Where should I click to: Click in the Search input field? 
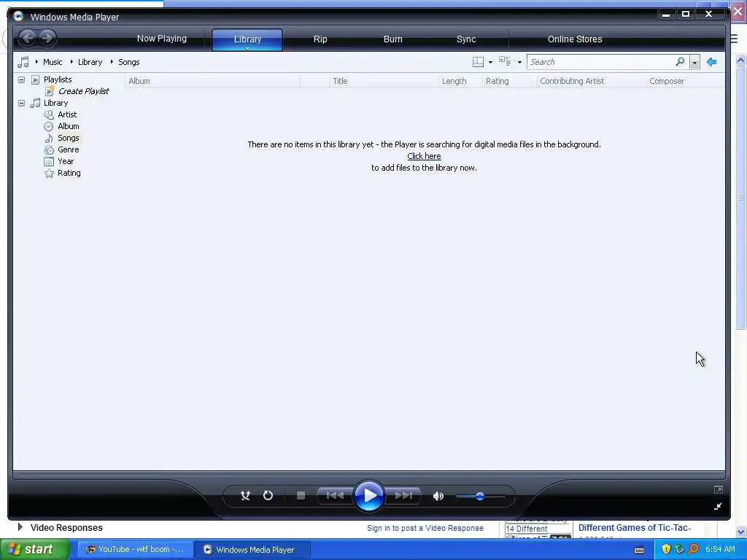coord(600,62)
